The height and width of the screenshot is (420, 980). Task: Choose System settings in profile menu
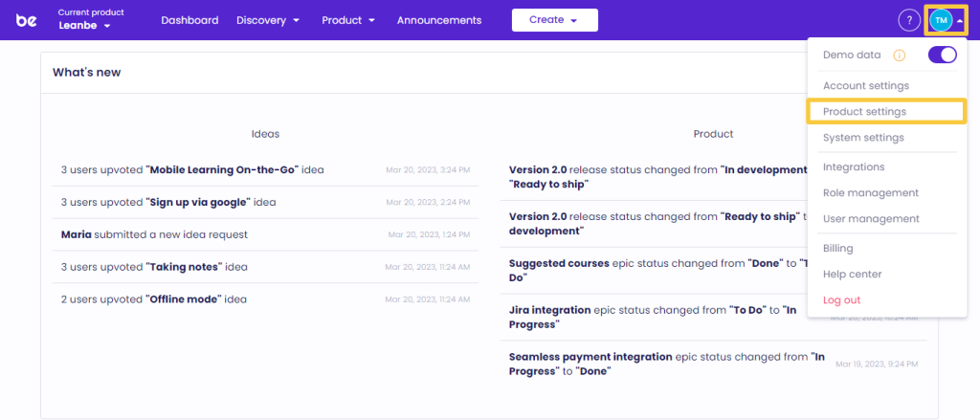pos(862,138)
